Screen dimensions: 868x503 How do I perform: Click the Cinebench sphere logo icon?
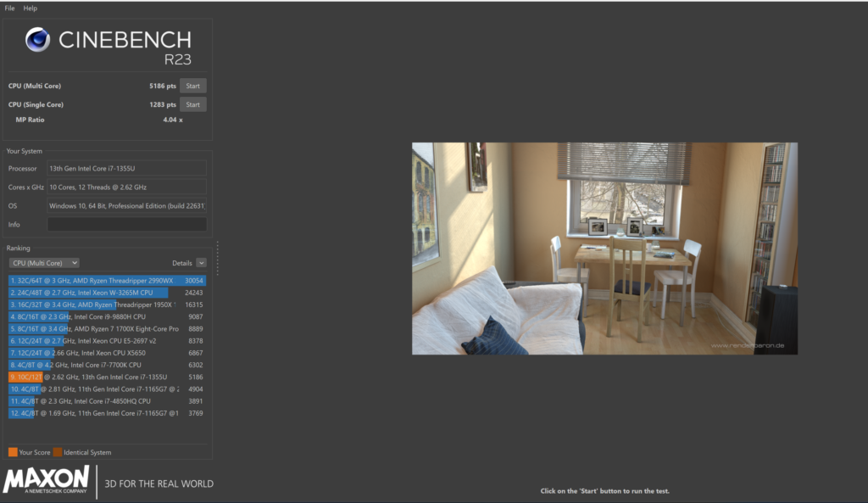point(38,40)
